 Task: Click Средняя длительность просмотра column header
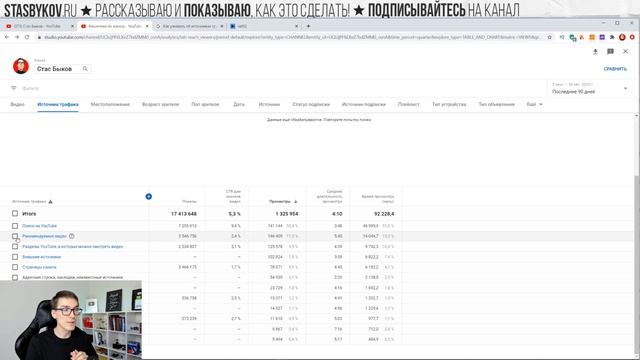(329, 196)
